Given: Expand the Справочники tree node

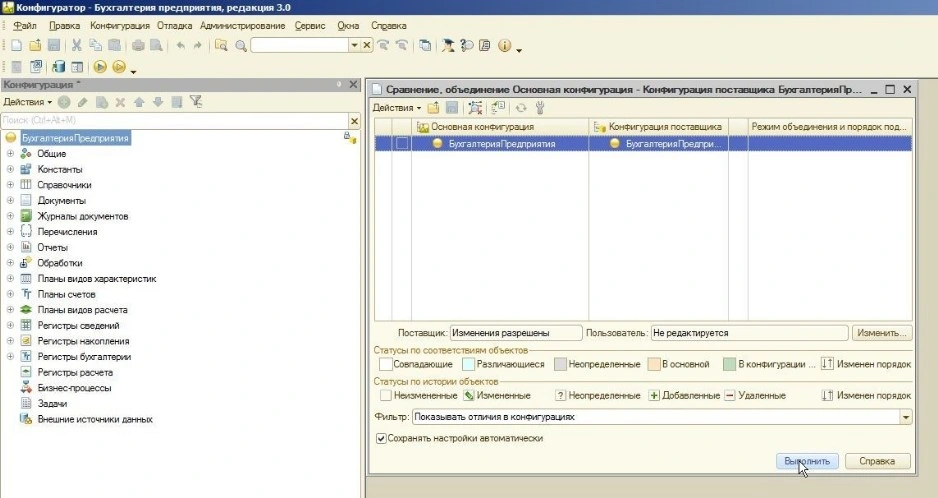Looking at the screenshot, I should point(10,185).
